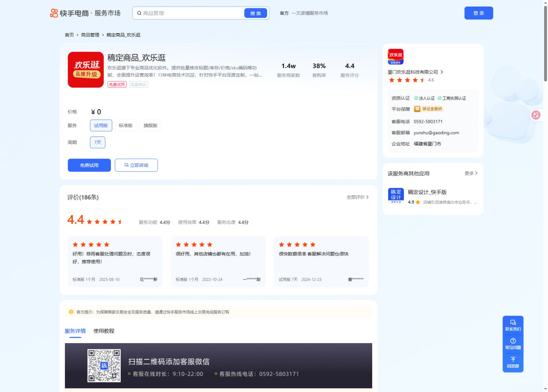This screenshot has width=548, height=392.
Task: Click the scrollbar down arrow
Action: [545, 389]
